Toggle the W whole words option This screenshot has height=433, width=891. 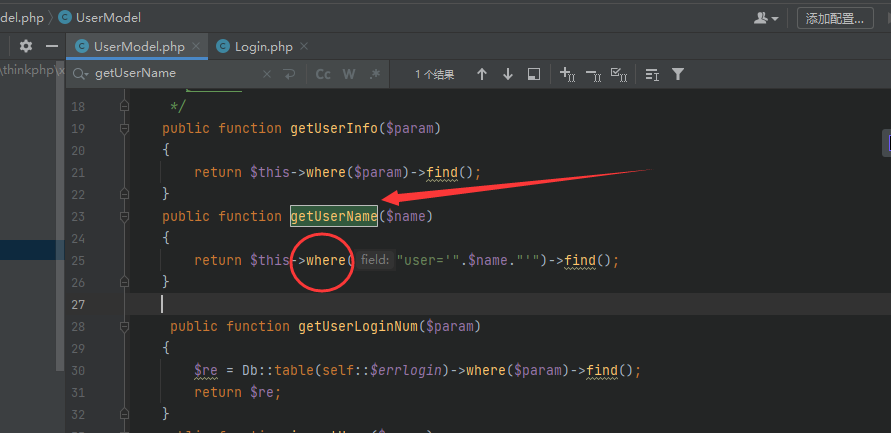coord(349,74)
